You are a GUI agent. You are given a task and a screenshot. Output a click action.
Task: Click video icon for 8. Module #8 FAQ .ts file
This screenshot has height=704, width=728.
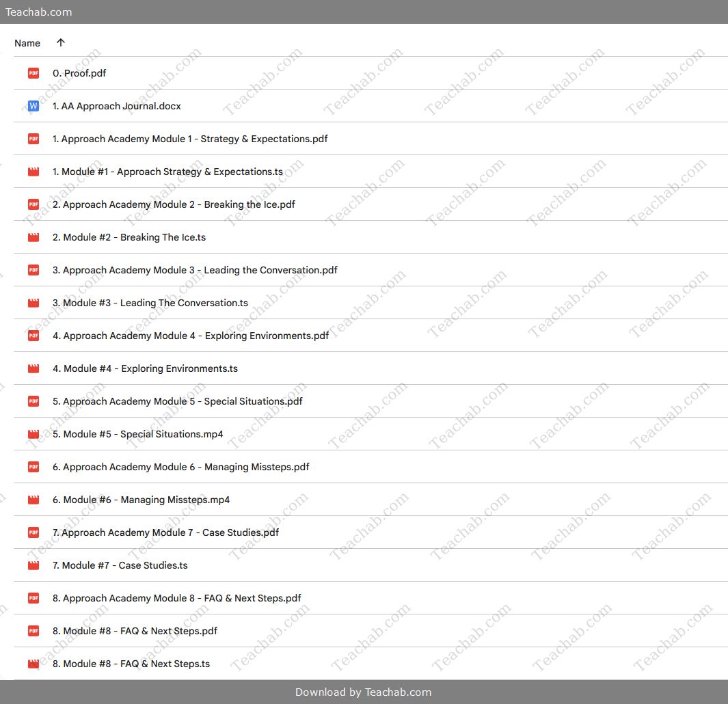click(33, 664)
